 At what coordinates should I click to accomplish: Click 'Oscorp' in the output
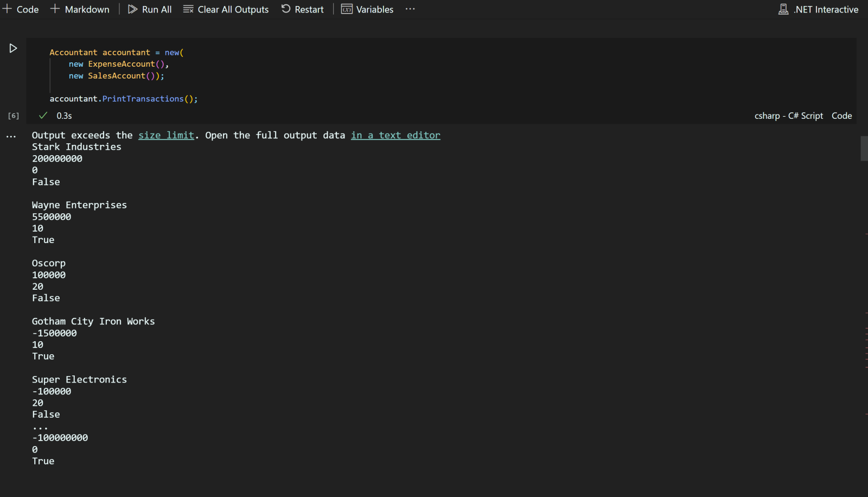[x=49, y=263]
